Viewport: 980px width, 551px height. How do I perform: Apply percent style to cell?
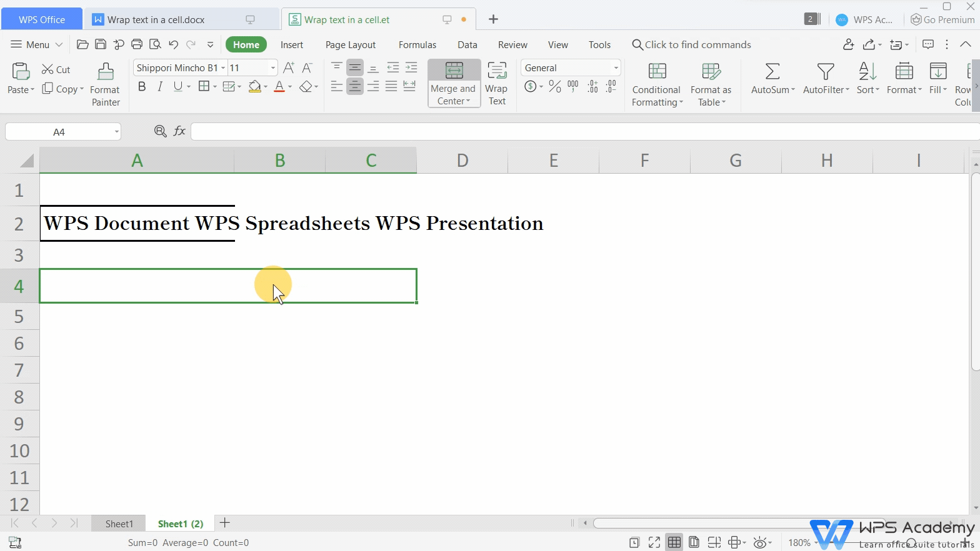[x=555, y=86]
